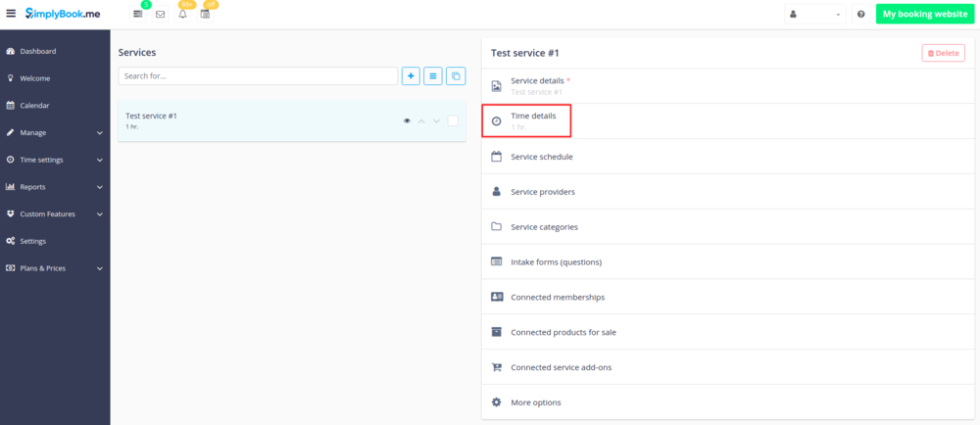The width and height of the screenshot is (980, 425).
Task: Toggle the hamburger sidebar menu
Action: coord(11,14)
